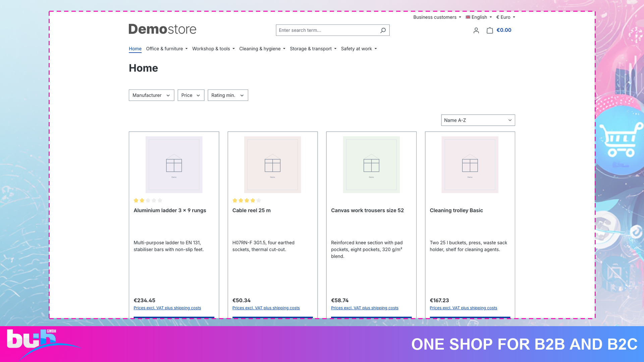The width and height of the screenshot is (644, 362).
Task: Click the €234.45 price text
Action: pos(144,300)
